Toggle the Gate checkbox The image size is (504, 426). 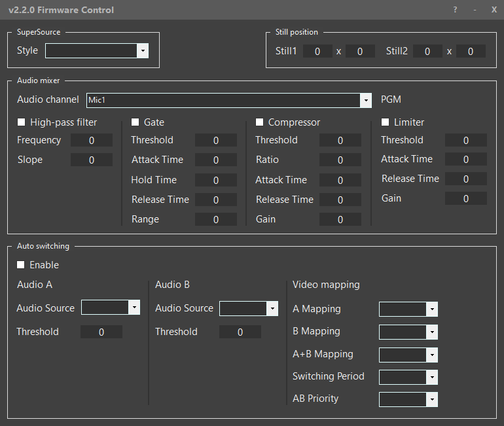coord(135,122)
